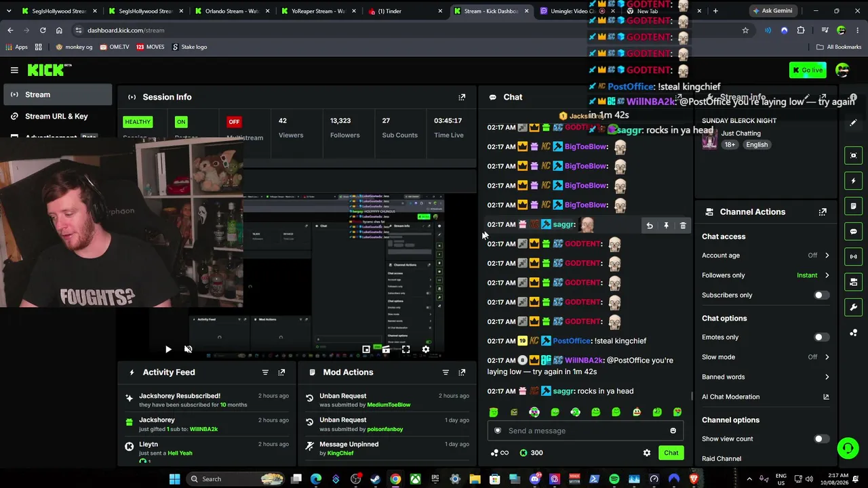Open MediumToeBlow's profile link

pos(389,405)
